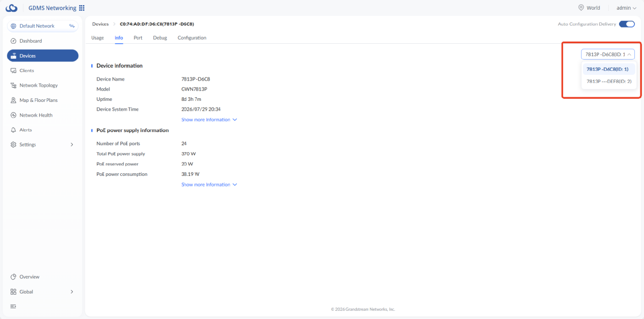Switch to the Port tab
Screen dimensions: 644x319
pos(138,38)
